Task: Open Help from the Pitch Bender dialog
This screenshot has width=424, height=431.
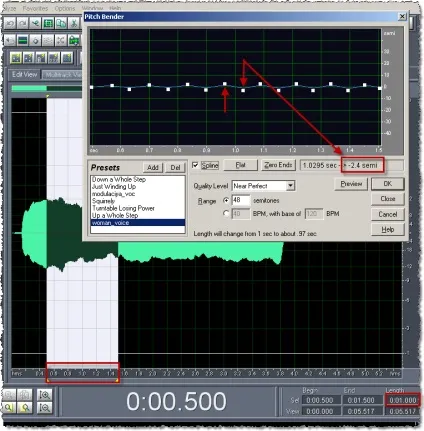Action: pos(388,229)
